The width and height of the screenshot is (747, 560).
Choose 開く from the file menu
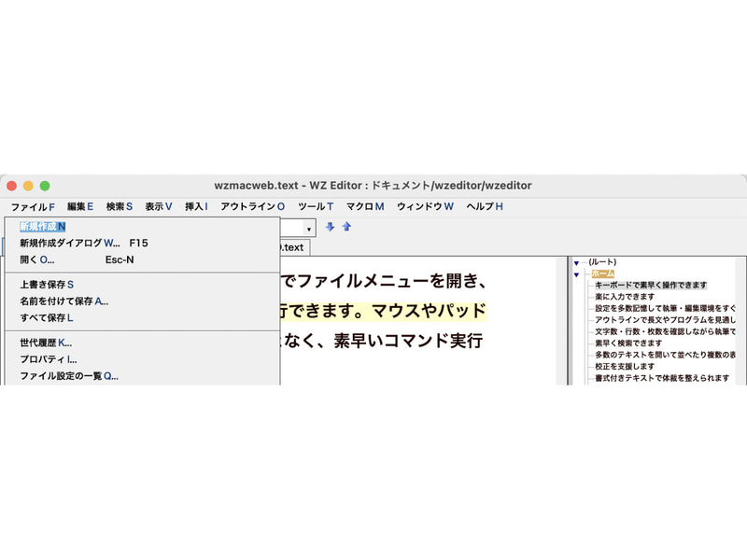coord(142,259)
